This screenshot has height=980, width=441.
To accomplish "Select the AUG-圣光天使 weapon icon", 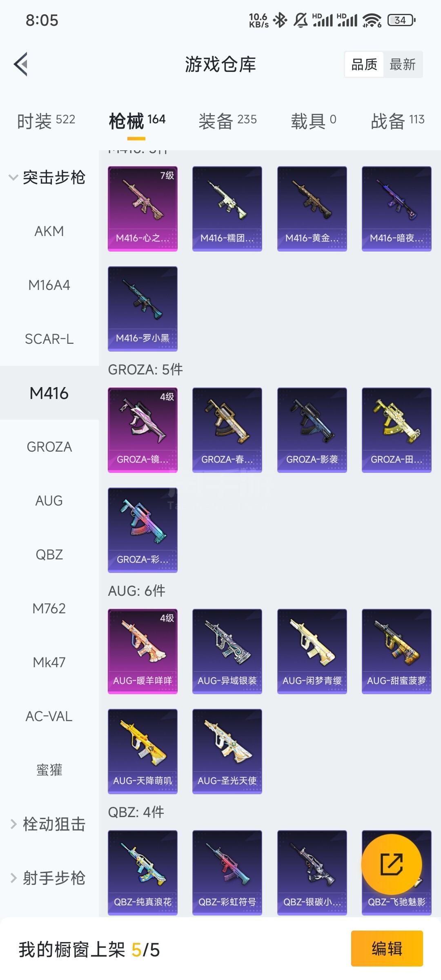I will (x=227, y=751).
